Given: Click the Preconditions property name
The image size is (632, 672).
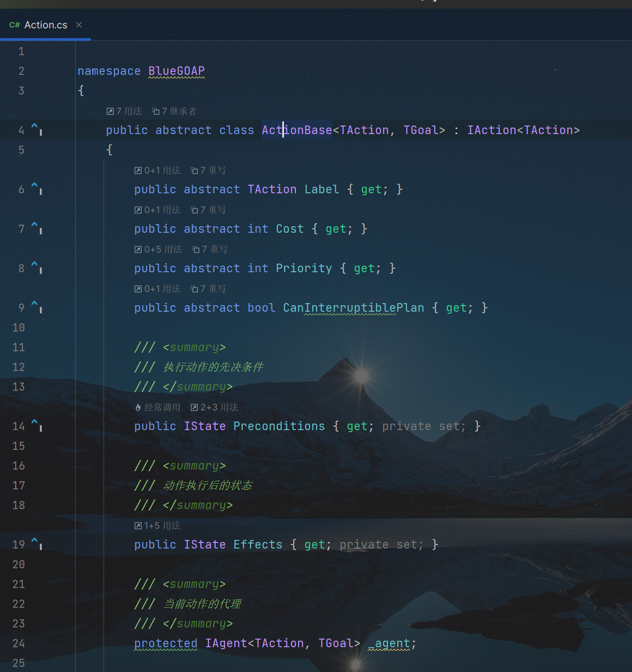Looking at the screenshot, I should (279, 426).
